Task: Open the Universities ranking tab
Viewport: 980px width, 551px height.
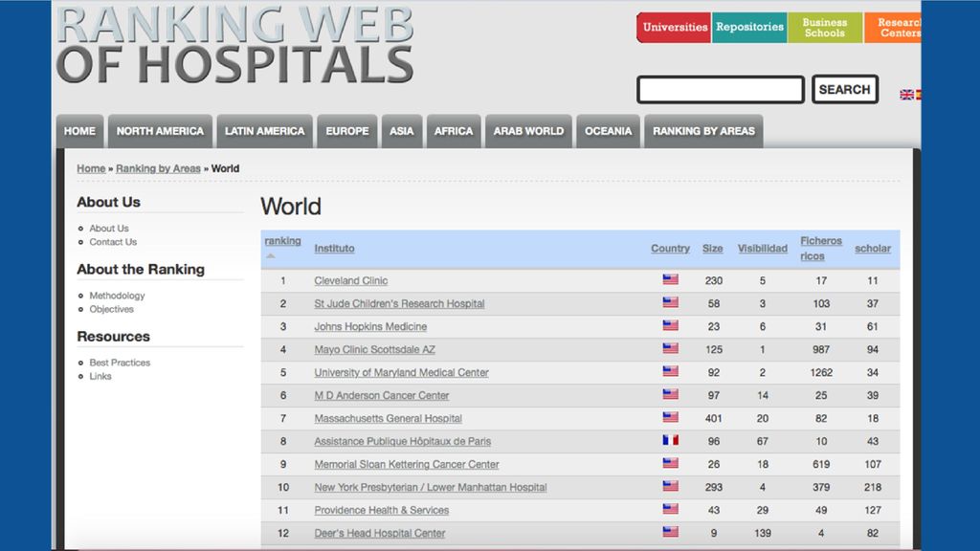Action: click(x=674, y=28)
